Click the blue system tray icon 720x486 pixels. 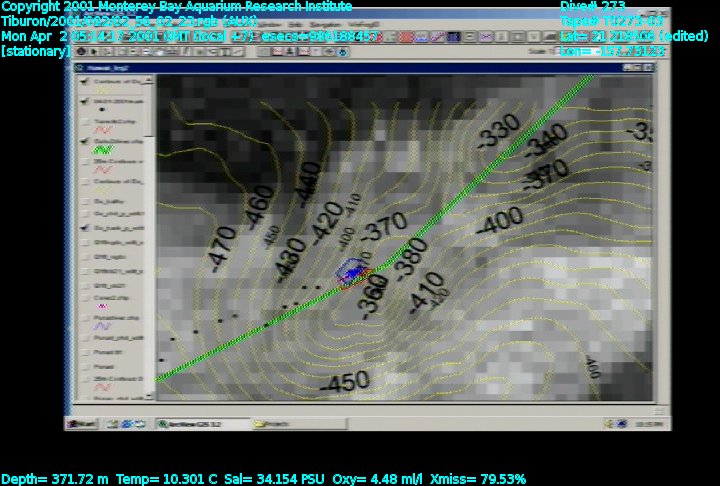click(x=622, y=424)
